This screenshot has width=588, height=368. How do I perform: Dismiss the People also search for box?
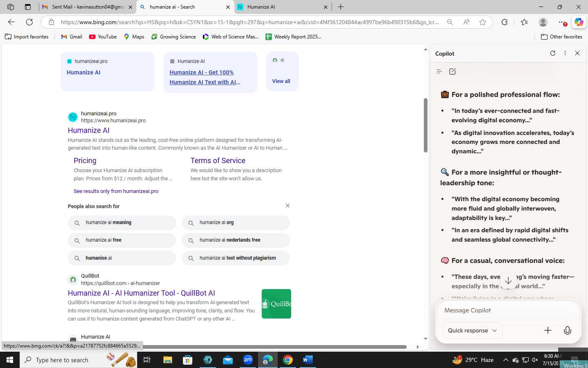[x=287, y=206]
